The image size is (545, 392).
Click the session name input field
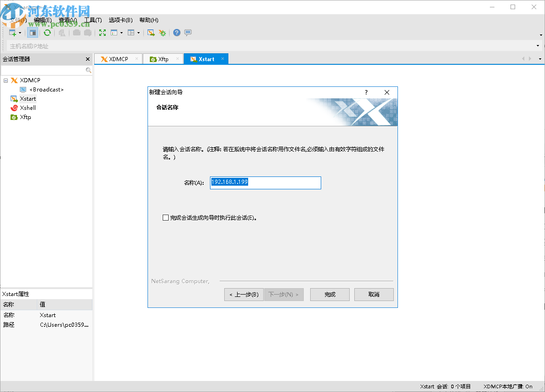click(265, 182)
